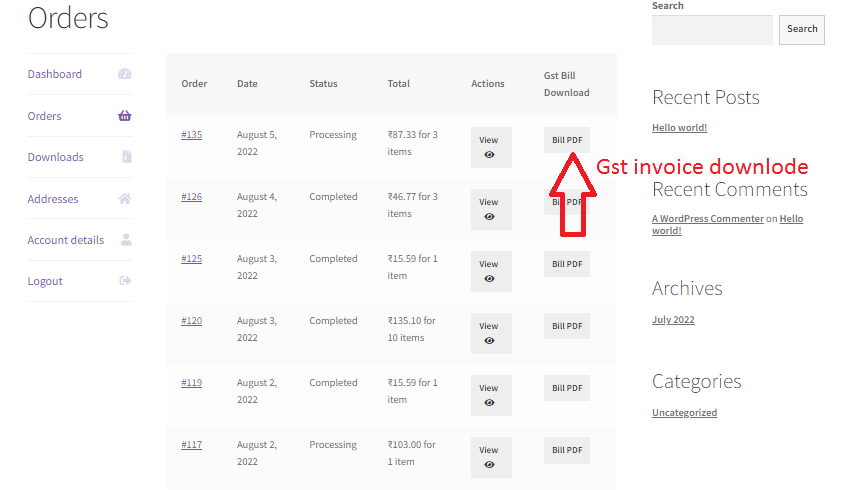The image size is (864, 490).
Task: Click the '₹135.10 for 10 items' total
Action: 412,329
